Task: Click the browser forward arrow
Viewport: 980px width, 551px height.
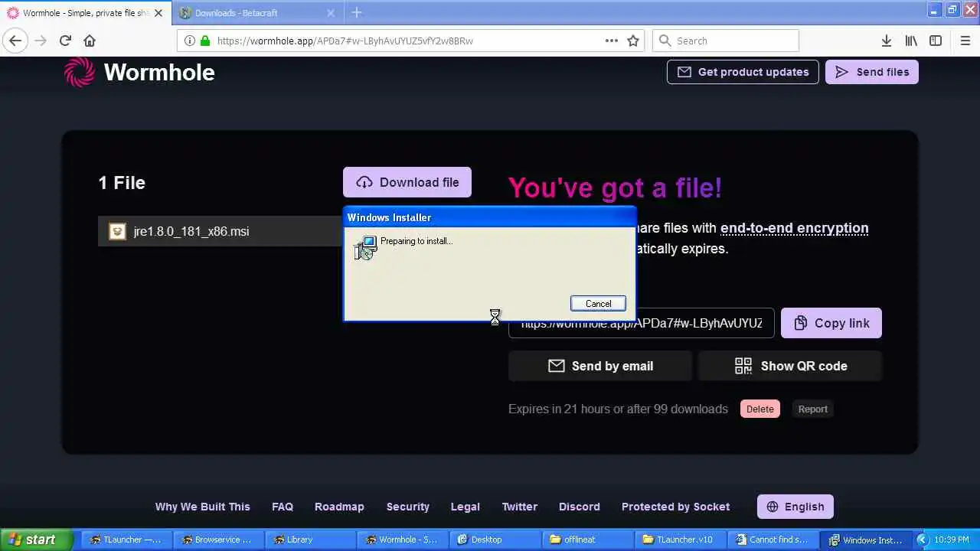Action: 41,41
